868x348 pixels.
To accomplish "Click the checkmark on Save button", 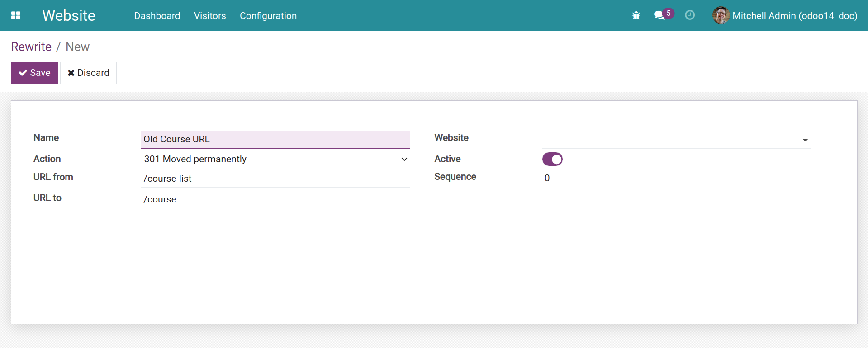I will coord(23,73).
